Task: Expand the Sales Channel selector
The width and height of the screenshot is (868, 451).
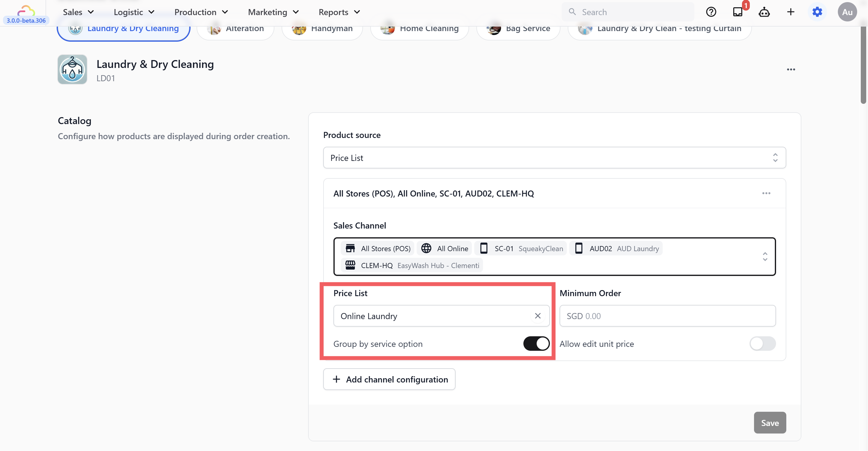Action: coord(765,257)
